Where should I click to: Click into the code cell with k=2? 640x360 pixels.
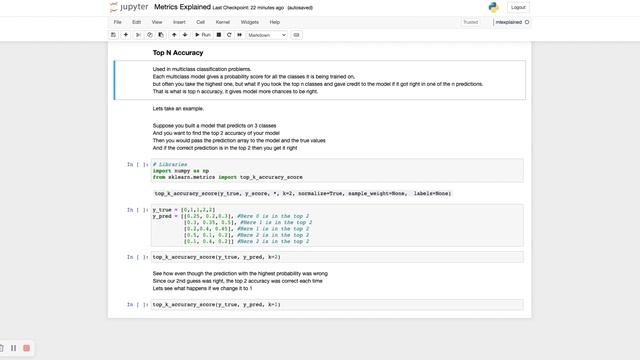337,257
